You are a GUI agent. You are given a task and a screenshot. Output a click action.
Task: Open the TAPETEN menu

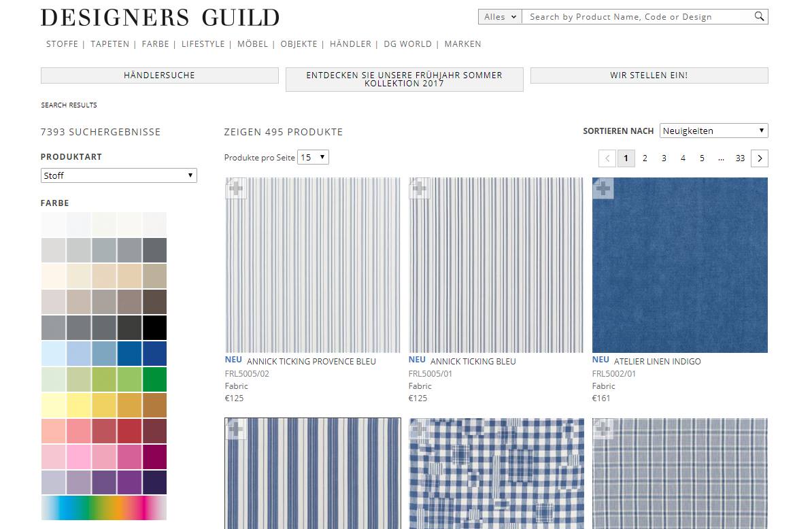109,44
